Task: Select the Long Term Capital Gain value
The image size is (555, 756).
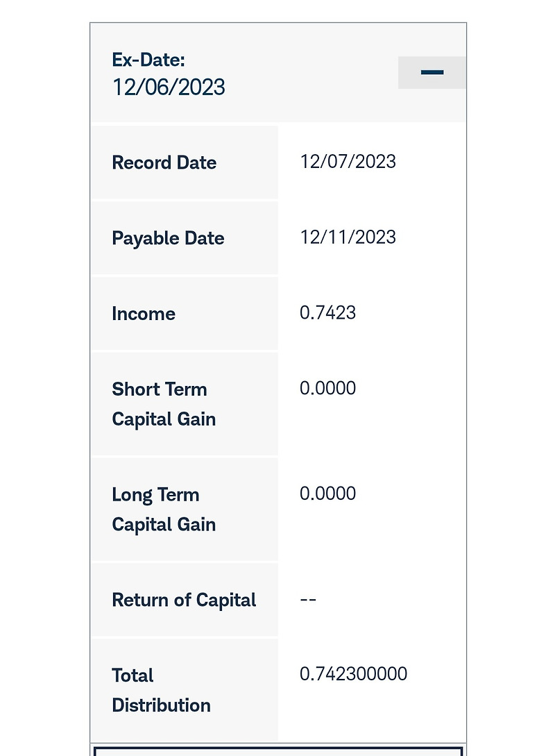Action: click(x=327, y=494)
